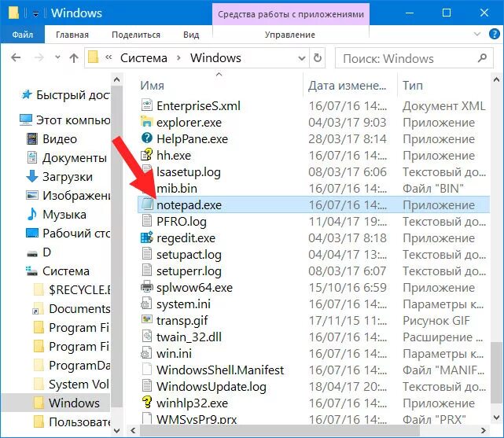Screen dimensions: 504x438
Task: Click the D drive icon
Action: click(31, 252)
